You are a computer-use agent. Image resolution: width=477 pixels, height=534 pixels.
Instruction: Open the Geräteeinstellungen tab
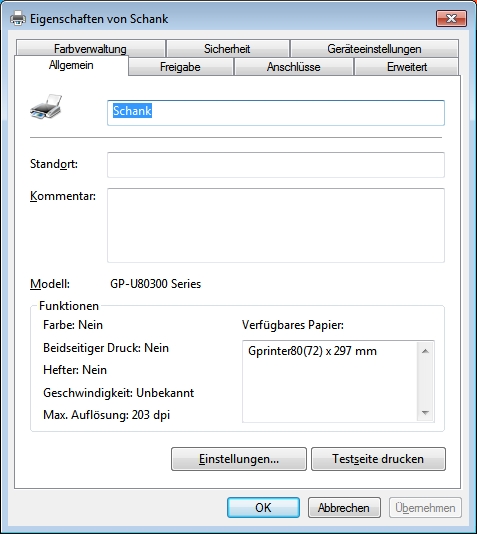(x=374, y=48)
